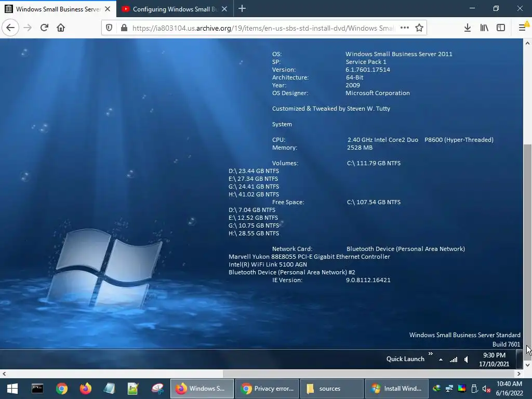532x399 pixels.
Task: Open the pinned notebook app on taskbar
Action: (x=109, y=389)
